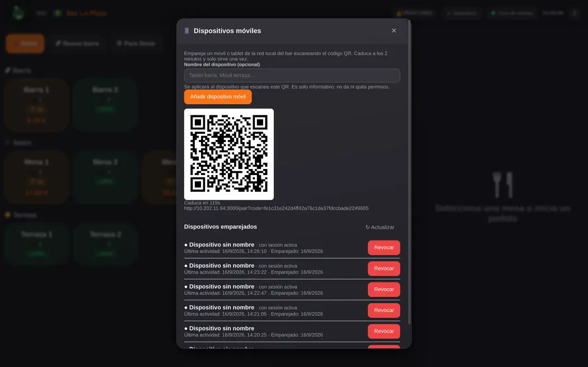Revoke device last active at 14:20:25
588x367 pixels.
tap(384, 331)
